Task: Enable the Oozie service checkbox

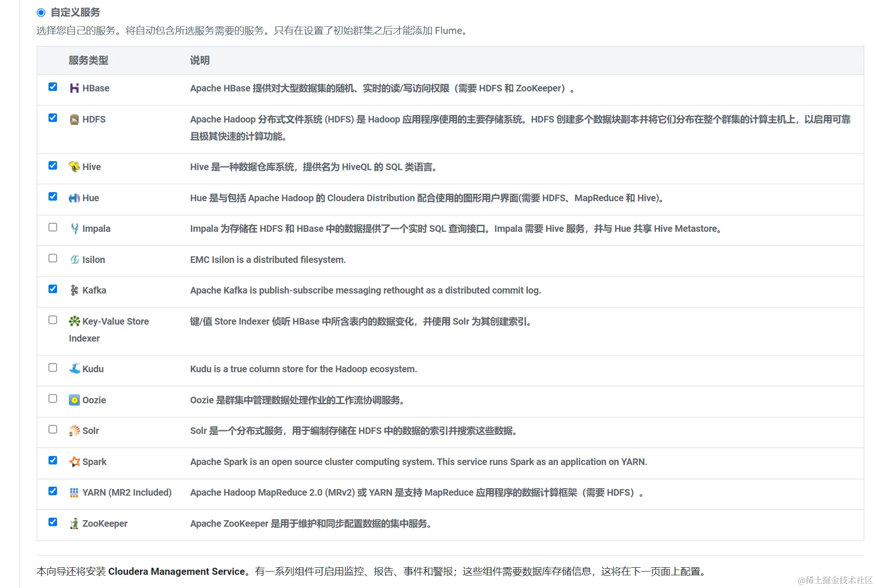Action: coord(53,399)
